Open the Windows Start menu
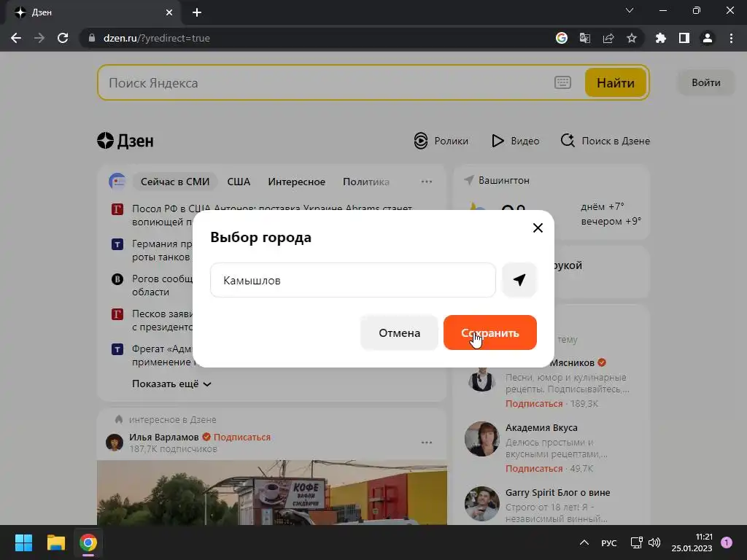Image resolution: width=747 pixels, height=560 pixels. coord(23,542)
